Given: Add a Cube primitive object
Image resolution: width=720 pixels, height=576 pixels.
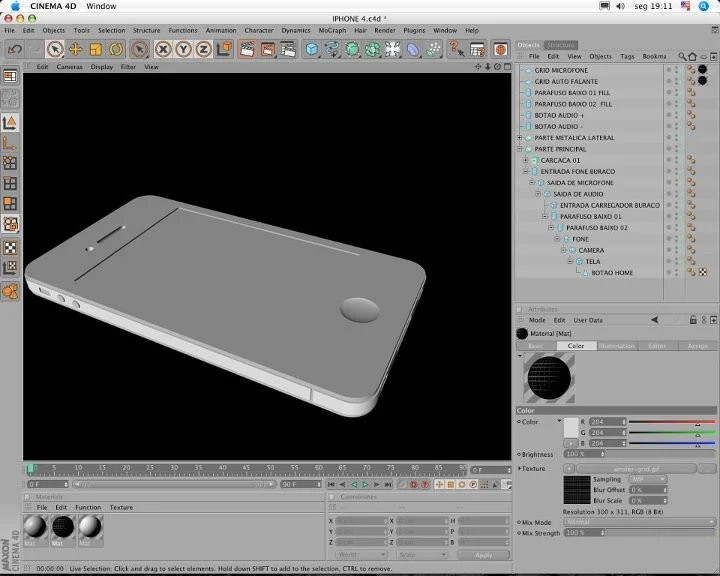Looking at the screenshot, I should pyautogui.click(x=312, y=49).
